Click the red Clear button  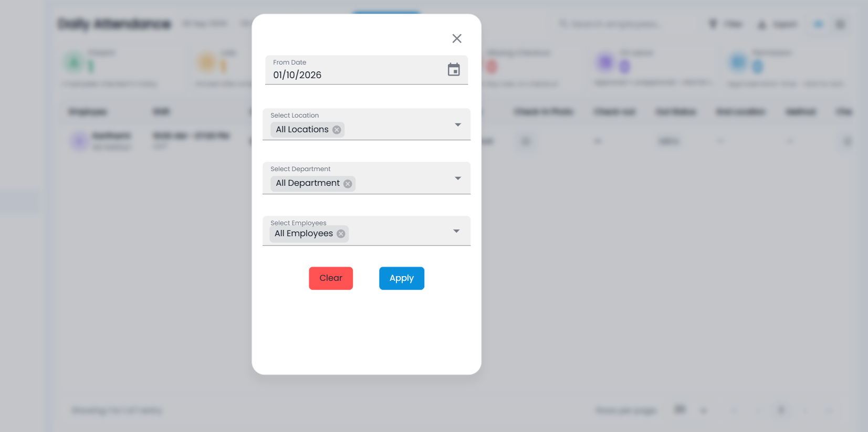(331, 278)
